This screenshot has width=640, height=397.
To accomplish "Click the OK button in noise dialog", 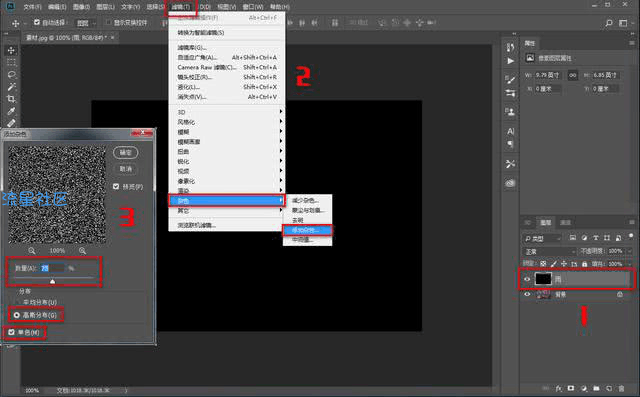I will [x=126, y=153].
